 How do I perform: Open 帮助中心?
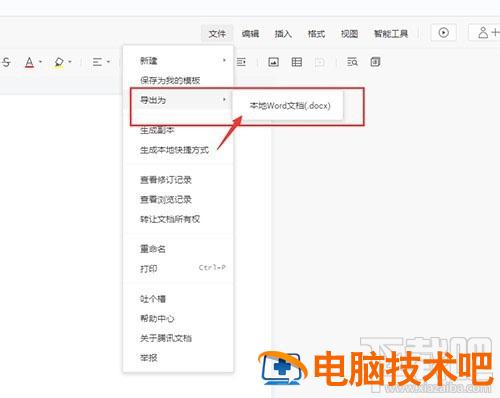[x=178, y=318]
